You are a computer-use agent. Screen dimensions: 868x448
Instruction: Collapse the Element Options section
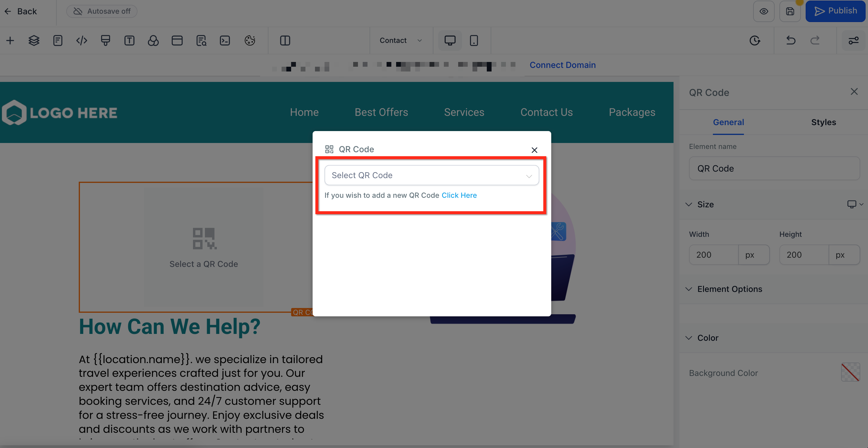689,289
